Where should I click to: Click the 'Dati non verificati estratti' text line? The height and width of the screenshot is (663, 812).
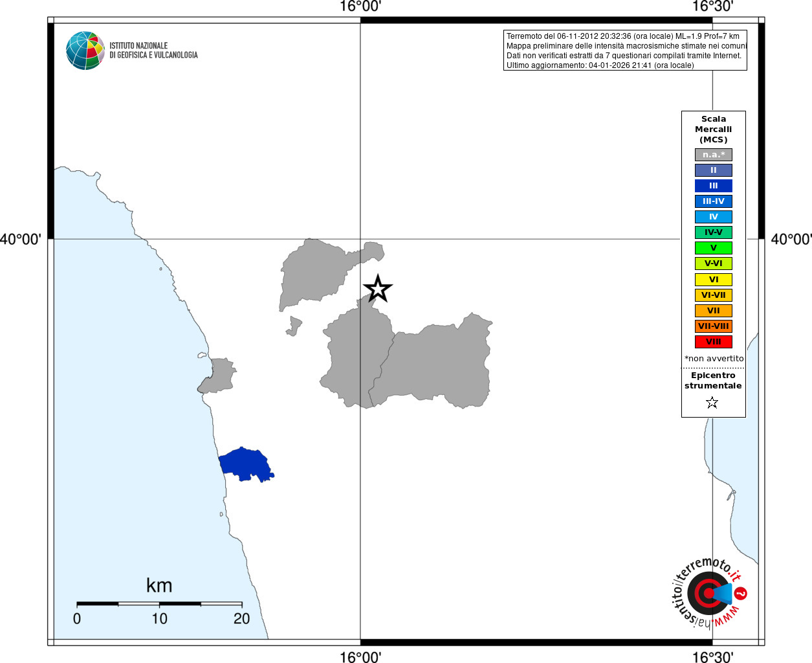pos(624,56)
